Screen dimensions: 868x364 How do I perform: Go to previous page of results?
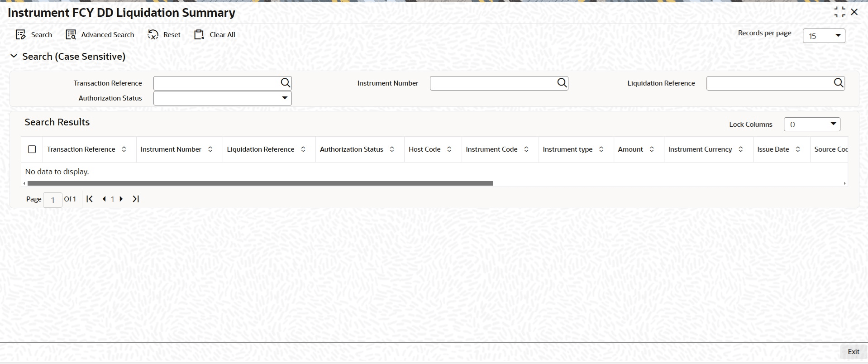pos(105,199)
